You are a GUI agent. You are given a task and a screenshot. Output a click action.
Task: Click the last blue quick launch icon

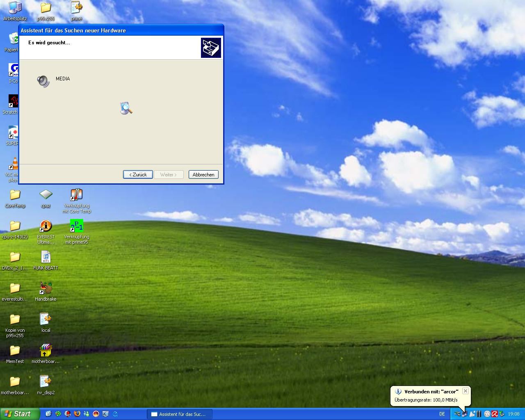point(115,414)
